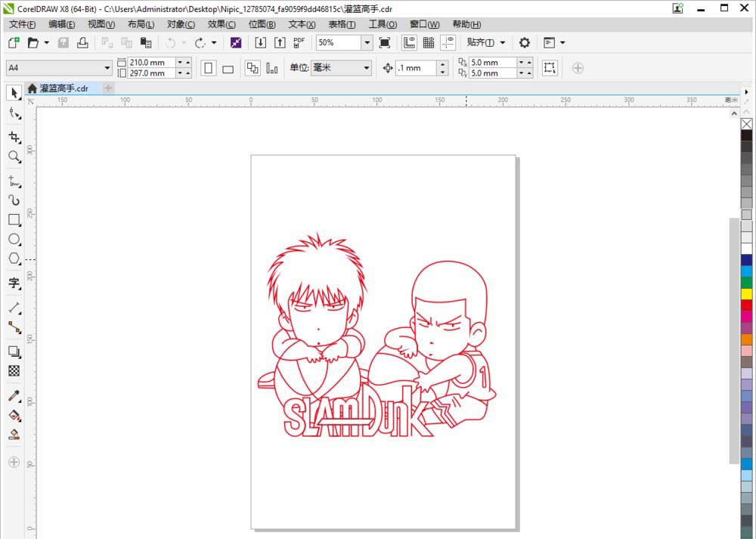Set page to portrait orientation
Screen dimensions: 756x539
tap(209, 68)
